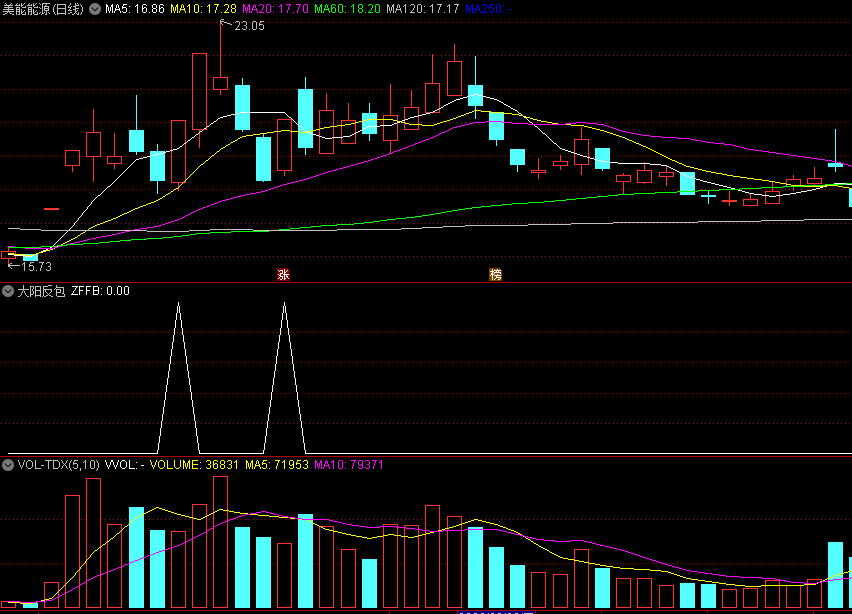This screenshot has width=852, height=614.
Task: Click the orange 榜 marker icon
Action: coord(495,274)
